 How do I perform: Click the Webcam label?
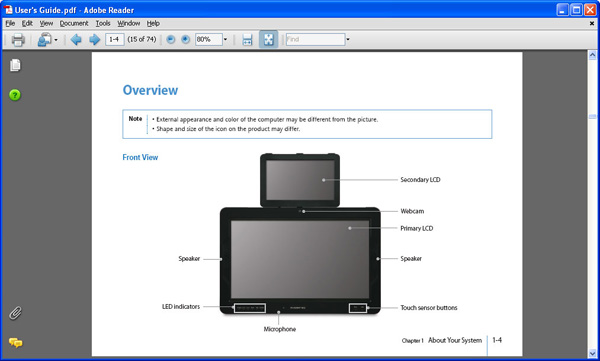tap(412, 211)
